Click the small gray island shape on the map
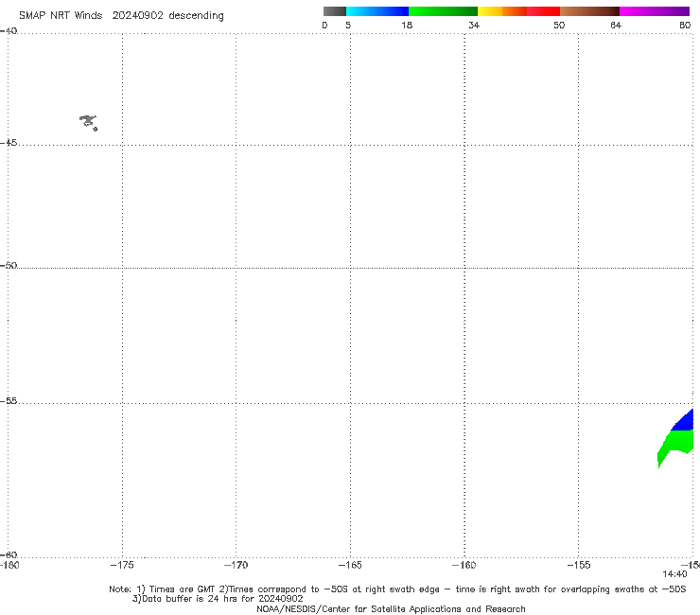The width and height of the screenshot is (700, 615). point(88,122)
